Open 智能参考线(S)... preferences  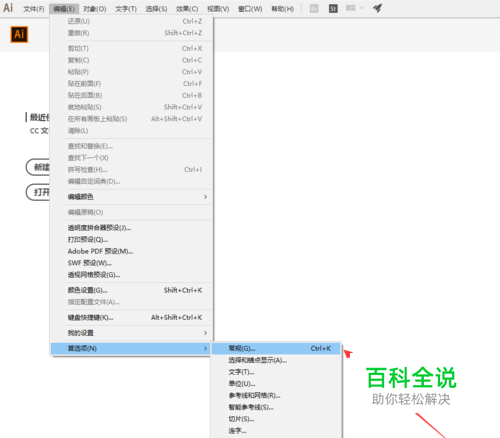pyautogui.click(x=276, y=407)
